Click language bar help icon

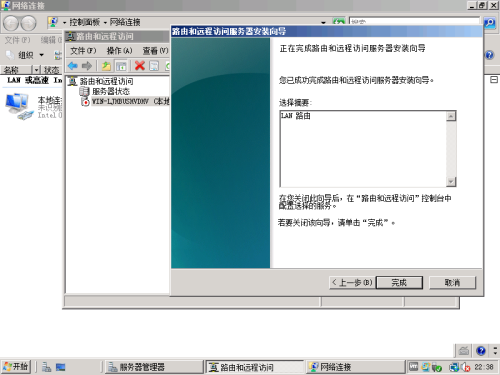[481, 351]
